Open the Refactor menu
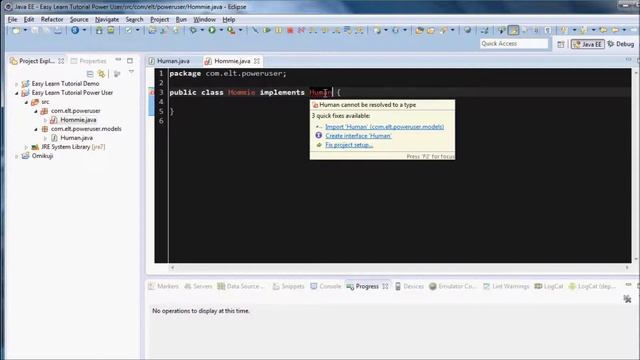 point(52,19)
